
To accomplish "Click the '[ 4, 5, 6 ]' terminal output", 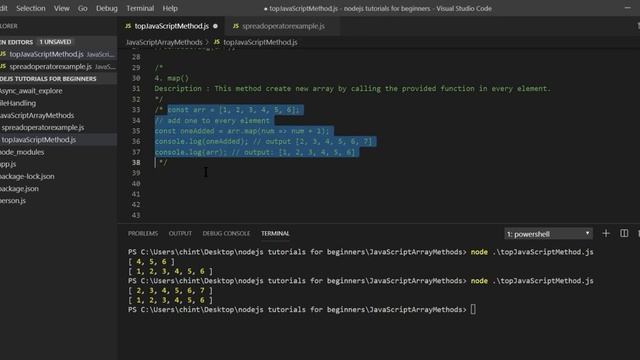I will [x=151, y=262].
